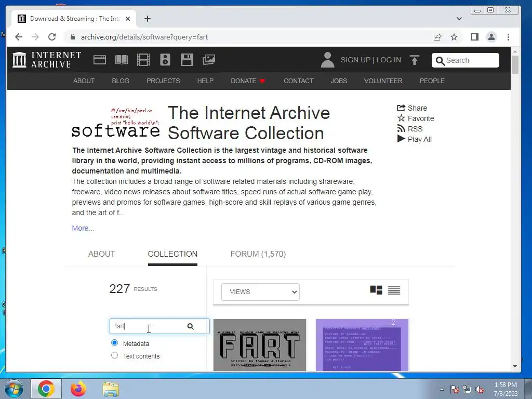The image size is (532, 399).
Task: Click the muted volume tray icon
Action: pos(480,390)
